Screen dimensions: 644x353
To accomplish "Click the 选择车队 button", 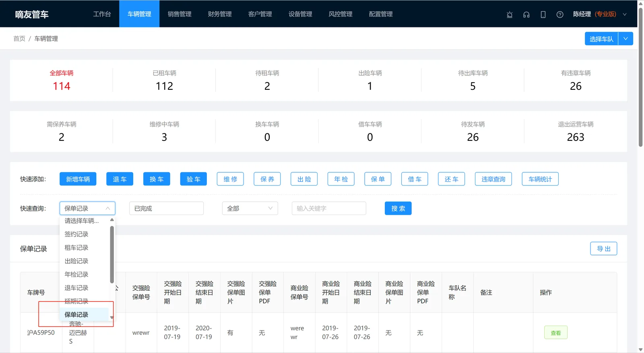I will pyautogui.click(x=601, y=39).
